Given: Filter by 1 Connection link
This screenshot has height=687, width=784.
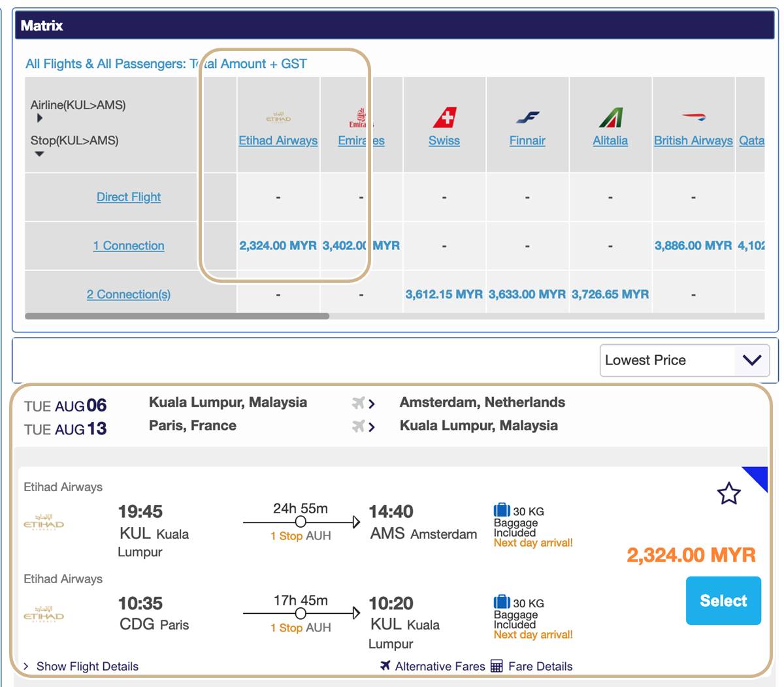Looking at the screenshot, I should click(x=129, y=246).
